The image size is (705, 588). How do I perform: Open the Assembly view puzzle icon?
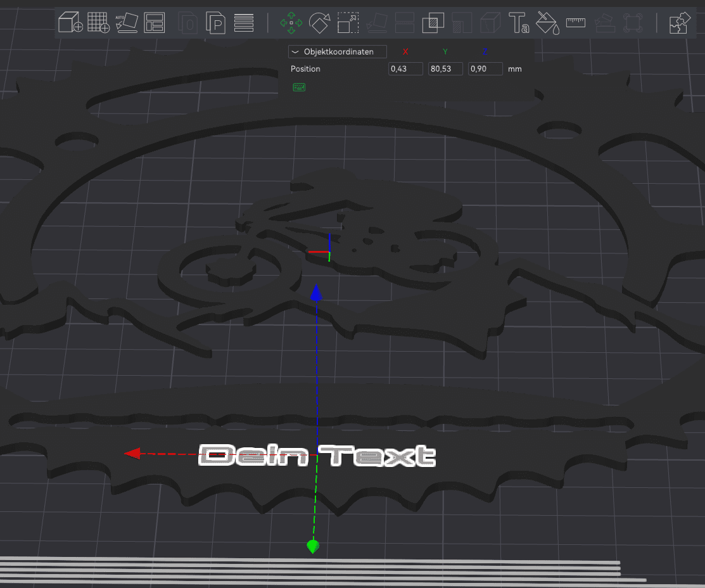tap(680, 23)
